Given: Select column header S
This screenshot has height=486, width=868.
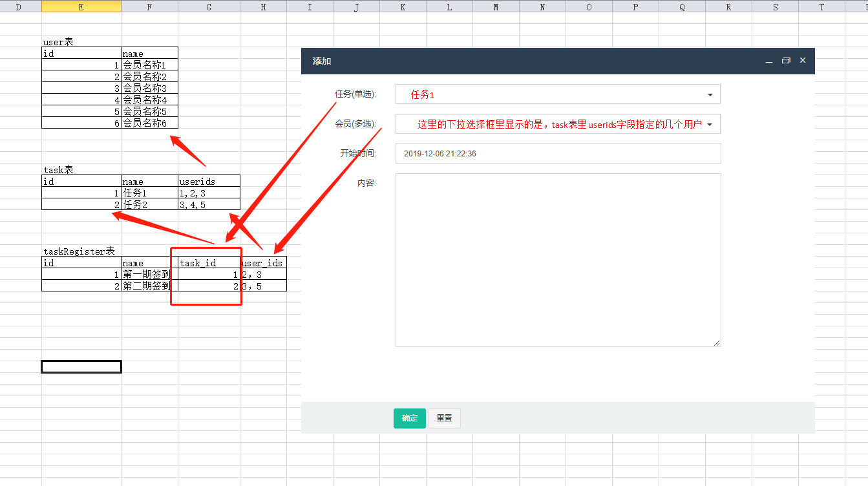Looking at the screenshot, I should coord(775,6).
